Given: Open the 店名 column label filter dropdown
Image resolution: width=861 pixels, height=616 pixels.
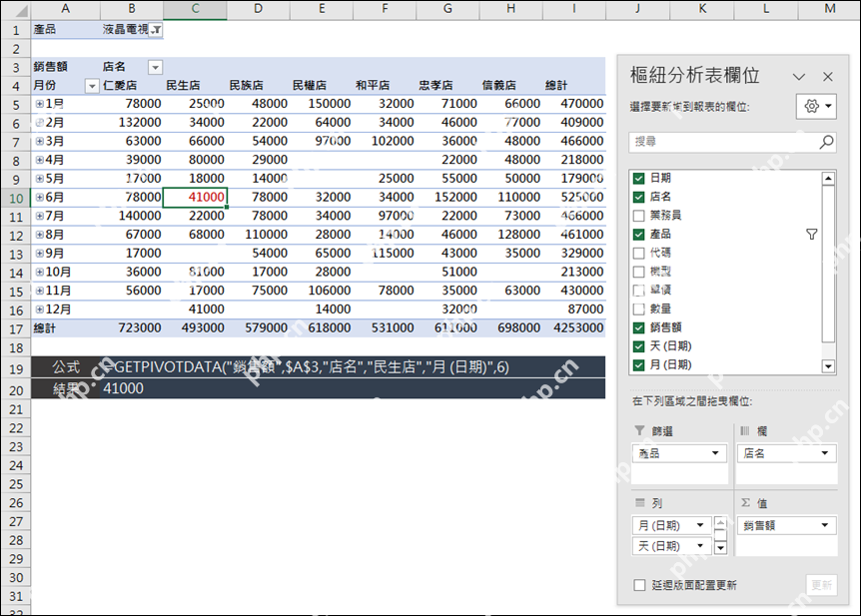Looking at the screenshot, I should (156, 67).
